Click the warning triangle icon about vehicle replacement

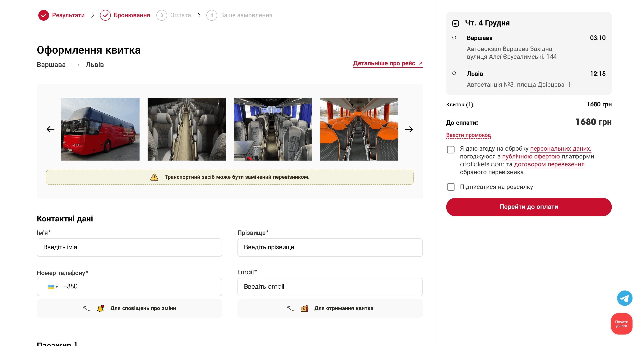pos(154,177)
